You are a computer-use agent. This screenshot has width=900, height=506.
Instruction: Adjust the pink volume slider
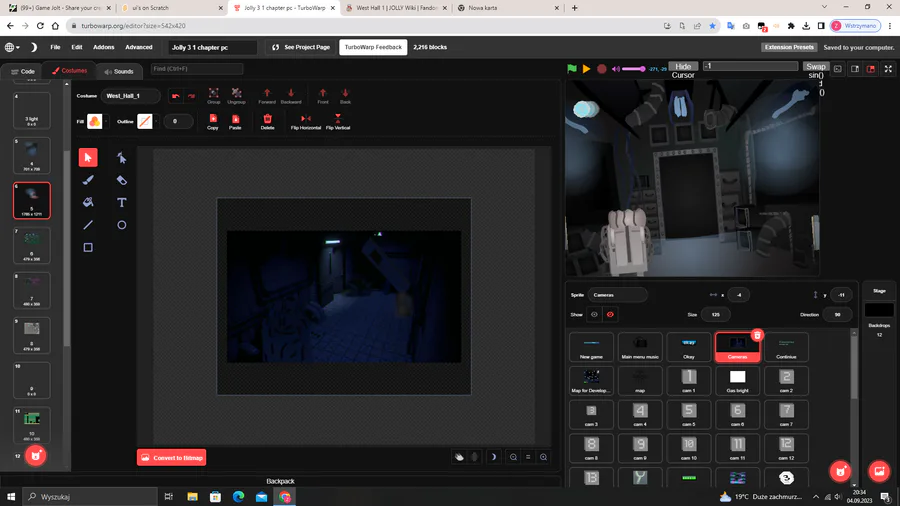tap(634, 69)
